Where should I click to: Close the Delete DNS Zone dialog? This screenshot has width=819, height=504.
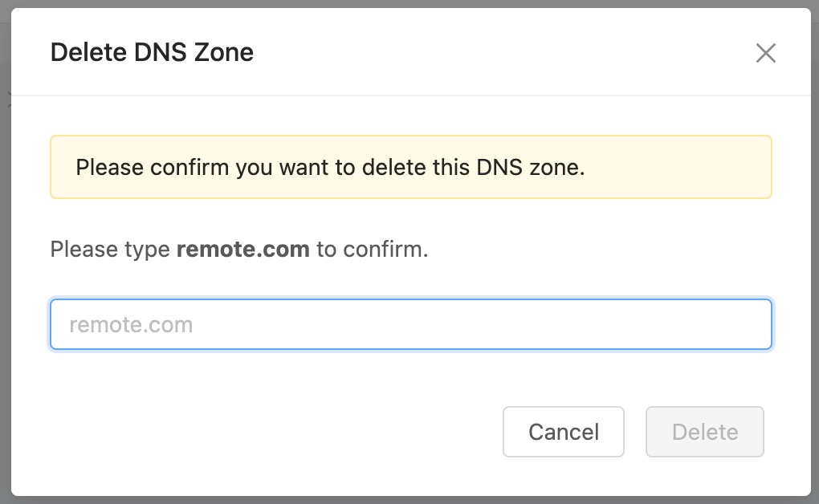point(765,53)
